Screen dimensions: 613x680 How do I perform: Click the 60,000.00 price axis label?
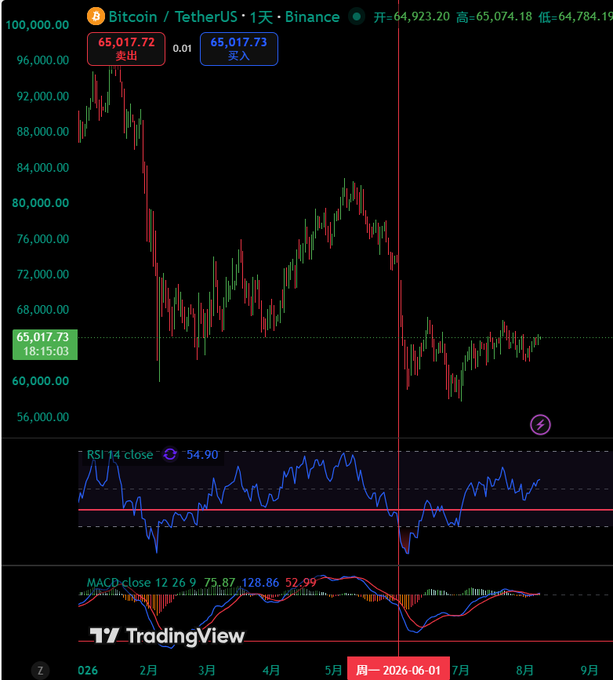[40, 381]
